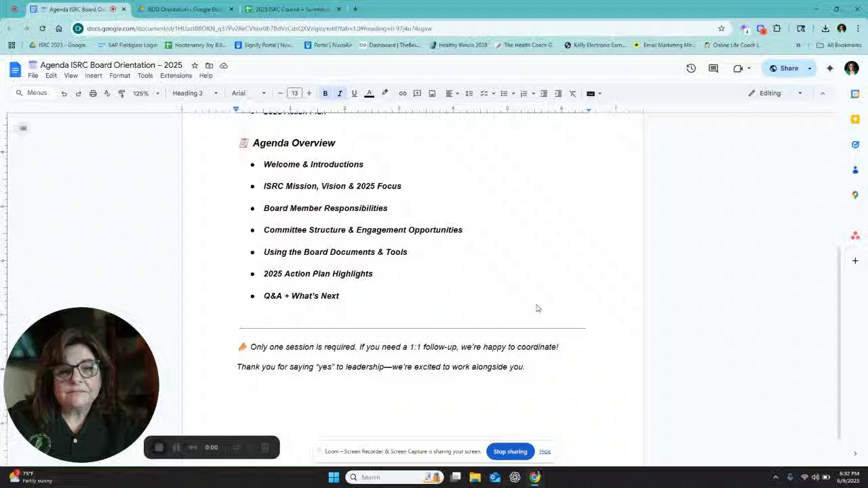Image resolution: width=868 pixels, height=488 pixels.
Task: Open video call options dropdown
Action: click(x=749, y=68)
